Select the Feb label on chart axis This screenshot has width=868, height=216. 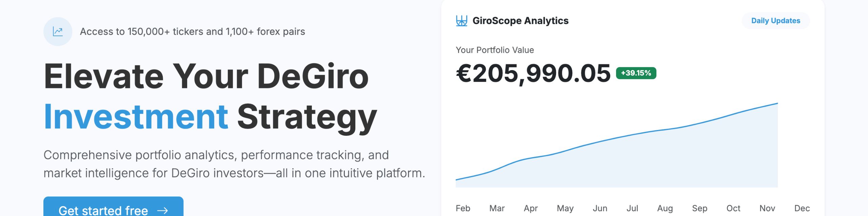point(463,208)
